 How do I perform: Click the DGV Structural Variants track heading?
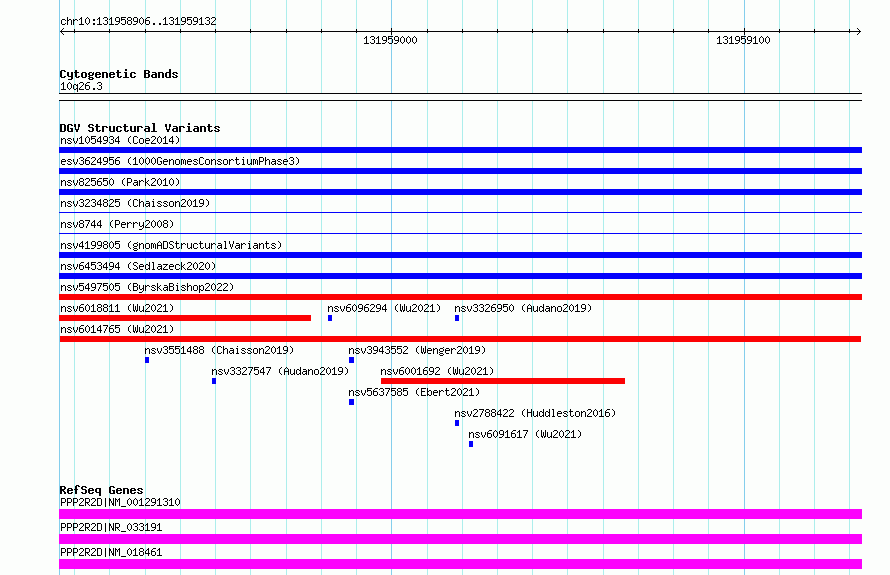140,128
